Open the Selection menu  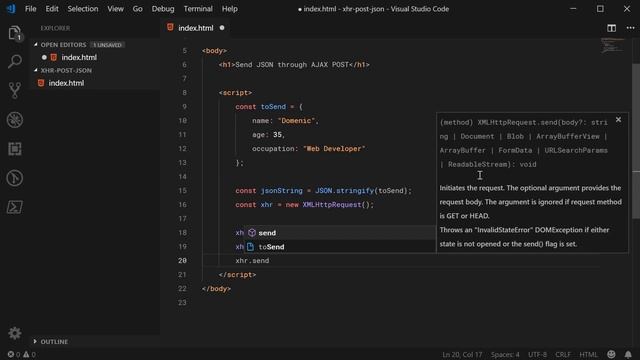pyautogui.click(x=83, y=9)
